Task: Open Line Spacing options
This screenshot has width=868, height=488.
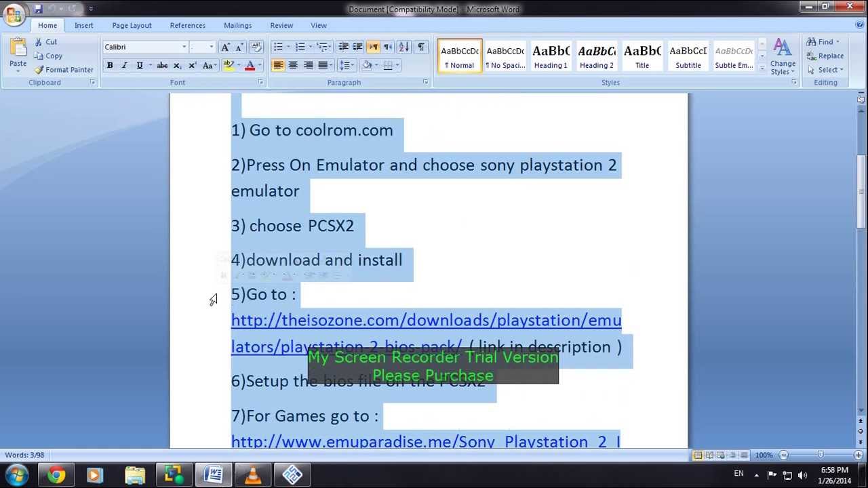Action: (x=346, y=65)
